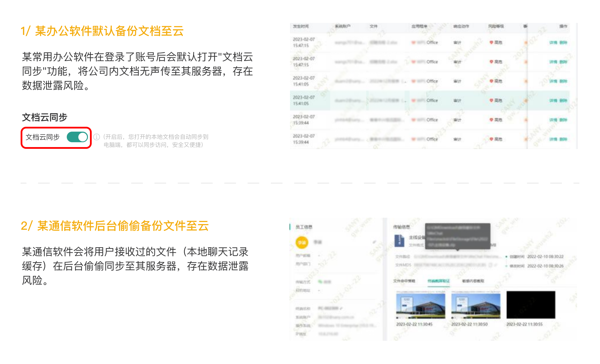
Task: Open the screenshot thumbnail dated 11:30:45
Action: click(x=420, y=305)
